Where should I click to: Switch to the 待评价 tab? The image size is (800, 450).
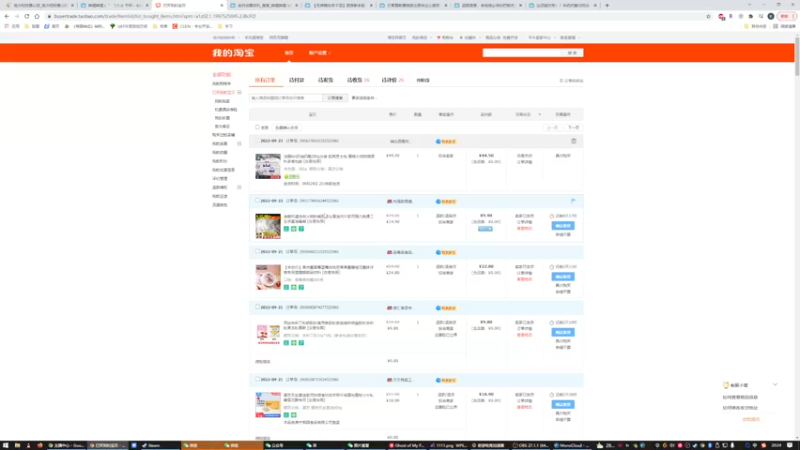392,80
